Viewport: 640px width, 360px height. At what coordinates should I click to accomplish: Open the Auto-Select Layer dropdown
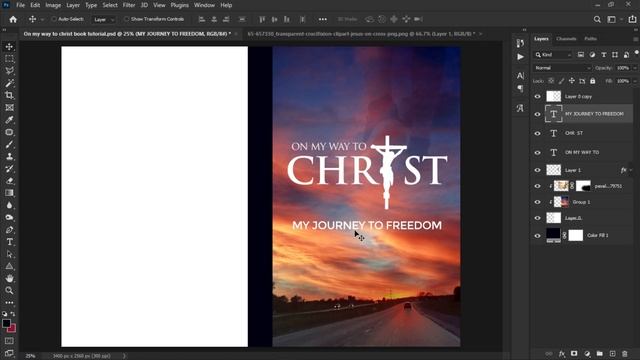coord(104,20)
